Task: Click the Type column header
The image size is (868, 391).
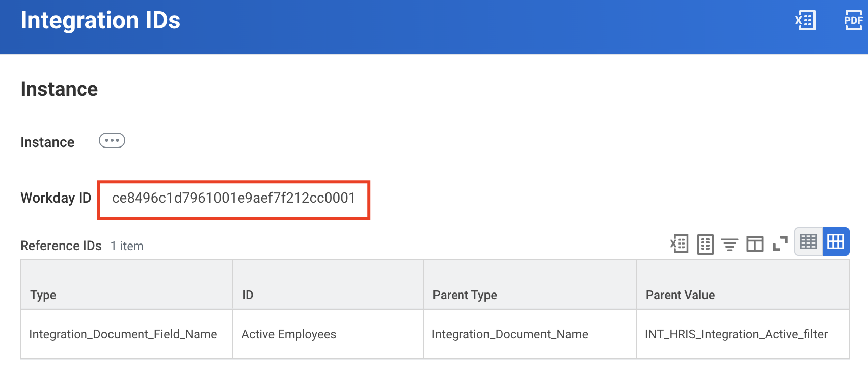Action: [x=43, y=295]
